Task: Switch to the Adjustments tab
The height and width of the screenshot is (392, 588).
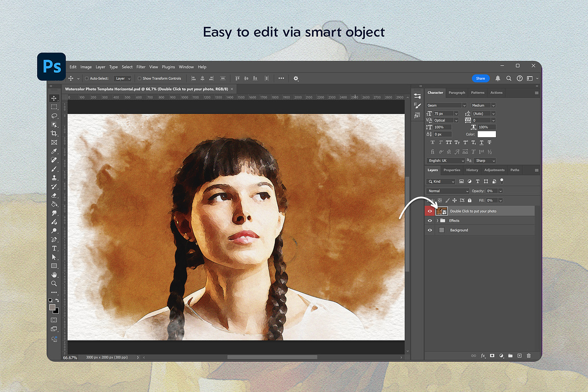Action: [x=494, y=170]
